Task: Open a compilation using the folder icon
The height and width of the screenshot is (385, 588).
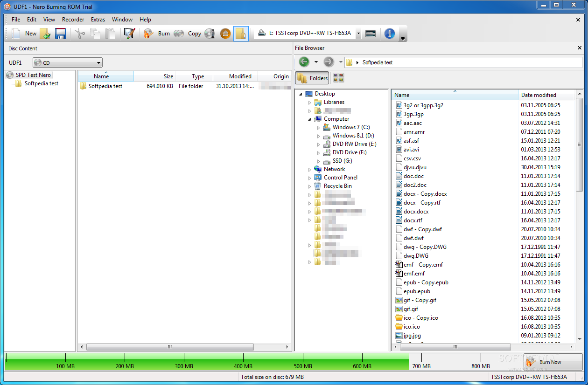Action: coord(45,34)
